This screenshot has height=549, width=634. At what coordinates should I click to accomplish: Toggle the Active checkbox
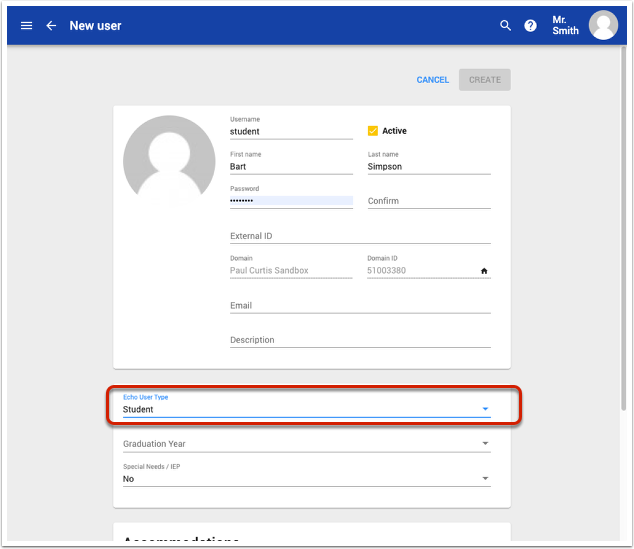click(x=373, y=131)
